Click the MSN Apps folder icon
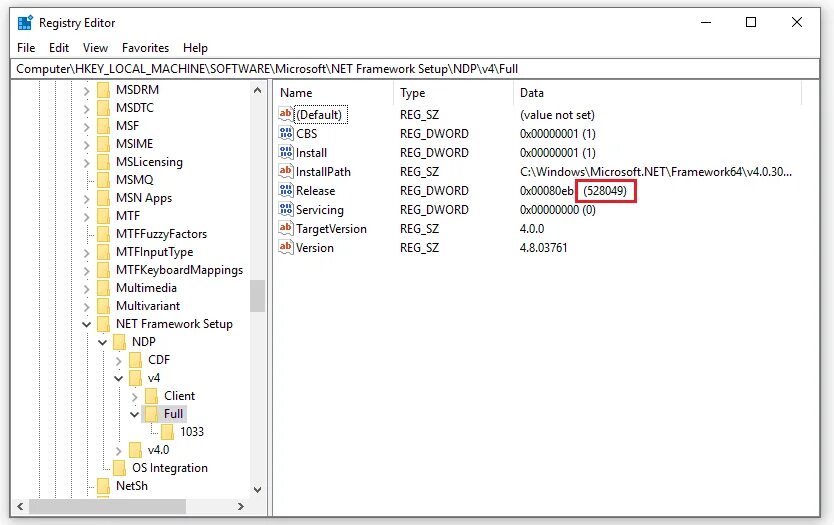Screen dimensions: 834x525 point(104,198)
